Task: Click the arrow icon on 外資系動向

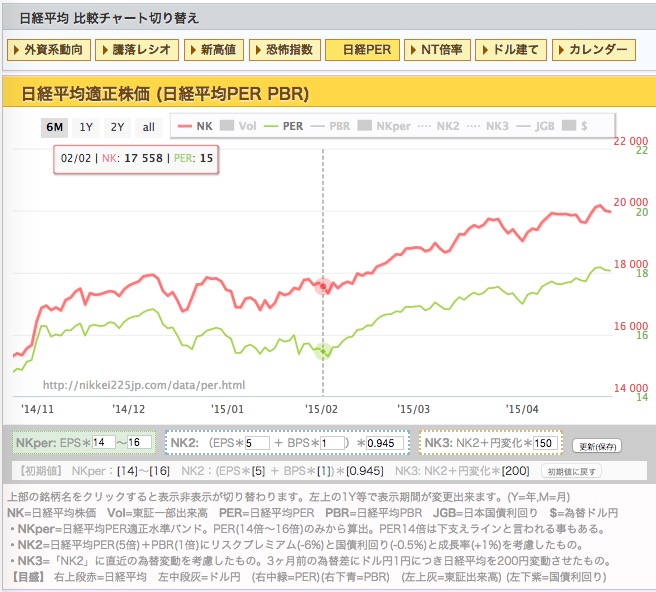Action: pyautogui.click(x=16, y=50)
